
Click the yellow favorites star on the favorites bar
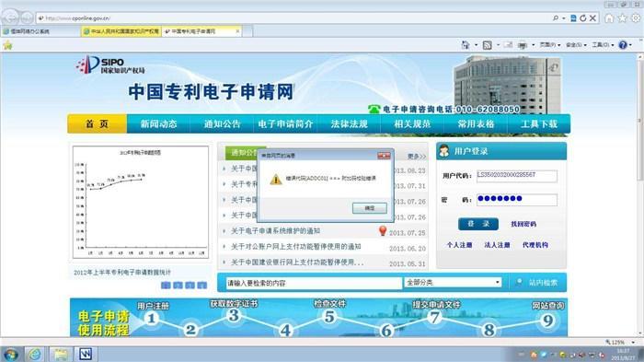[x=7, y=45]
